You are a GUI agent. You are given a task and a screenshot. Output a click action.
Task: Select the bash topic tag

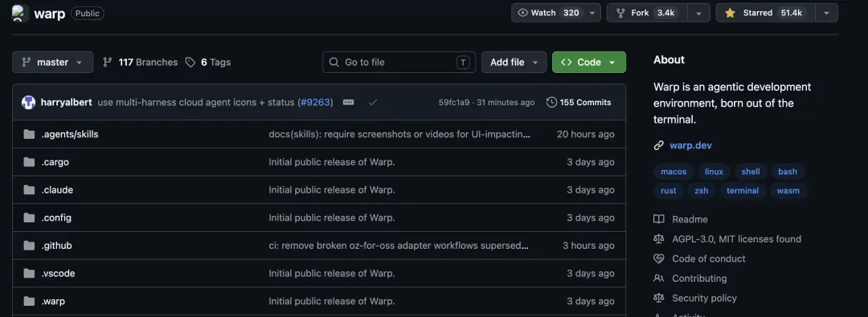point(788,172)
